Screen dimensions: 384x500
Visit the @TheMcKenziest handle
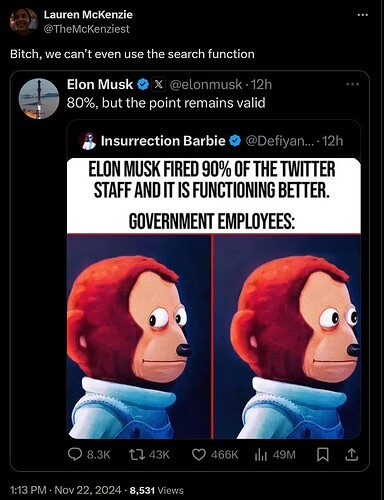(x=86, y=29)
